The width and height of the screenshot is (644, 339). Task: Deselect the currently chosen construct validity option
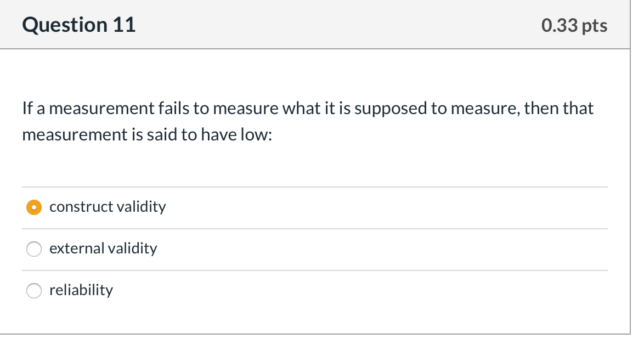coord(33,207)
